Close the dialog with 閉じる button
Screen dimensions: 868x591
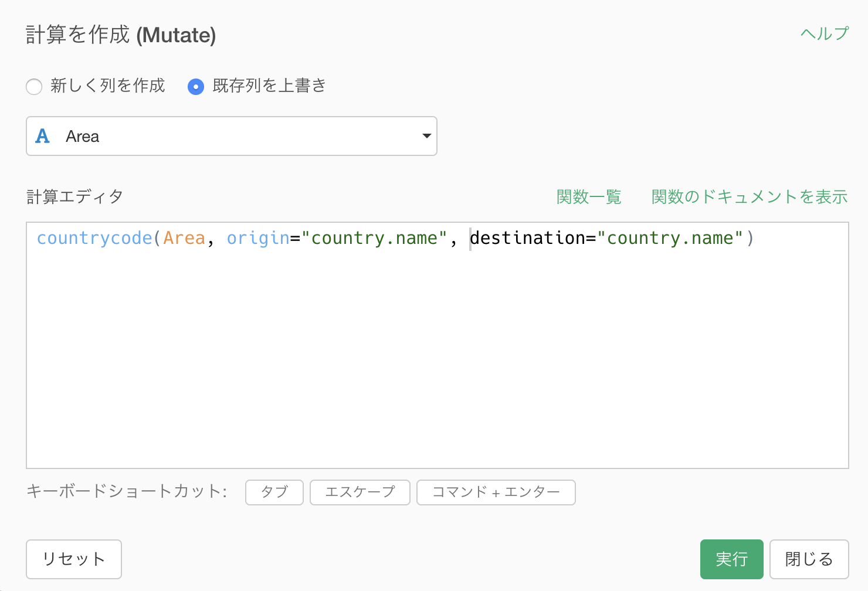coord(809,559)
